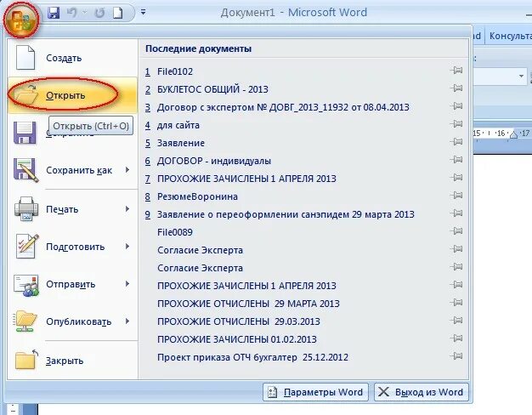Click Save icon in Quick Access Toolbar

54,13
